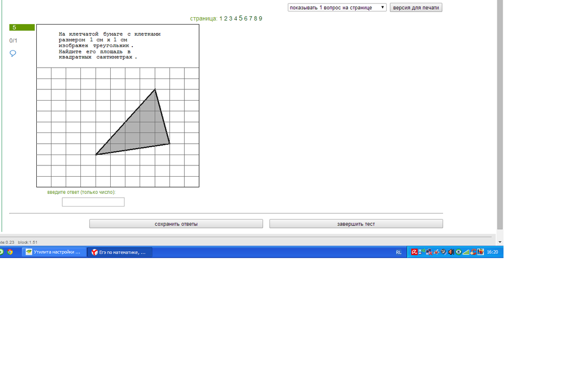Switch to the Егэ по математике taskbar window
588x368 pixels.
pos(120,252)
